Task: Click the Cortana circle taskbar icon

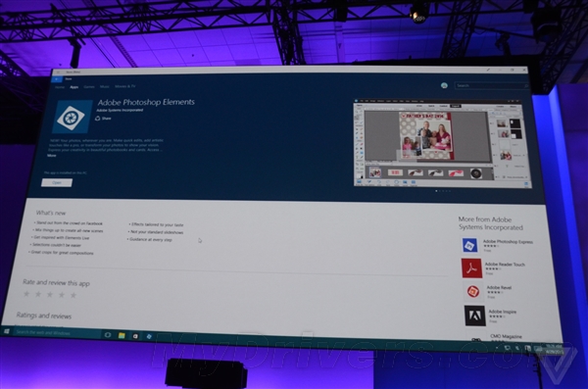Action: [108, 335]
